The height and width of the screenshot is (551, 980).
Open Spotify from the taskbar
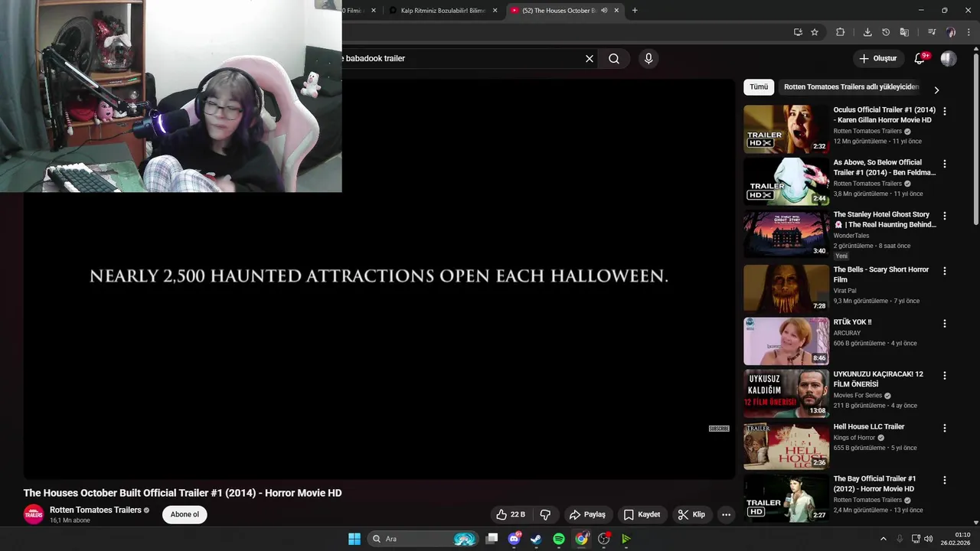[559, 539]
